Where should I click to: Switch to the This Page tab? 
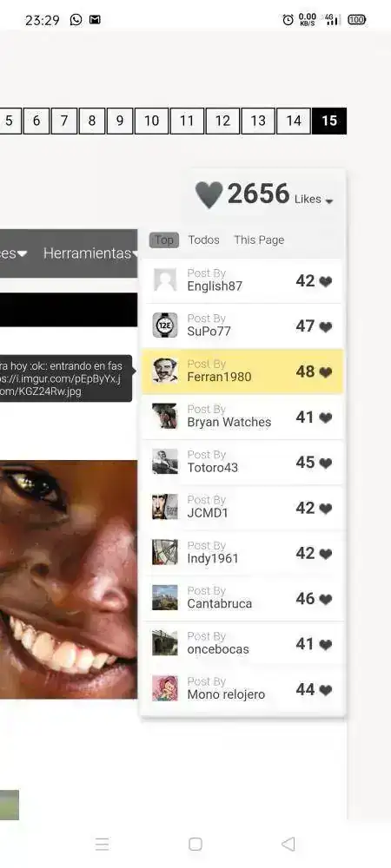(259, 240)
